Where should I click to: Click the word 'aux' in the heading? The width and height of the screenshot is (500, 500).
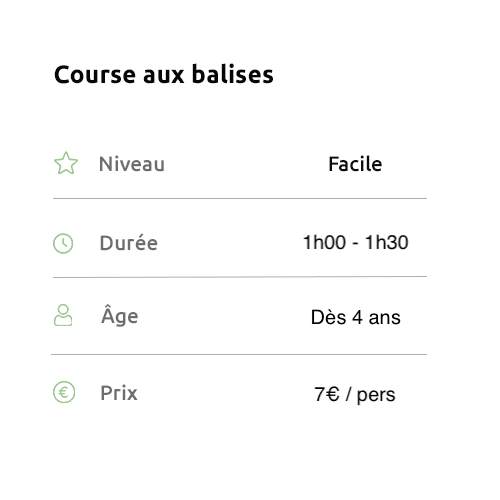164,75
